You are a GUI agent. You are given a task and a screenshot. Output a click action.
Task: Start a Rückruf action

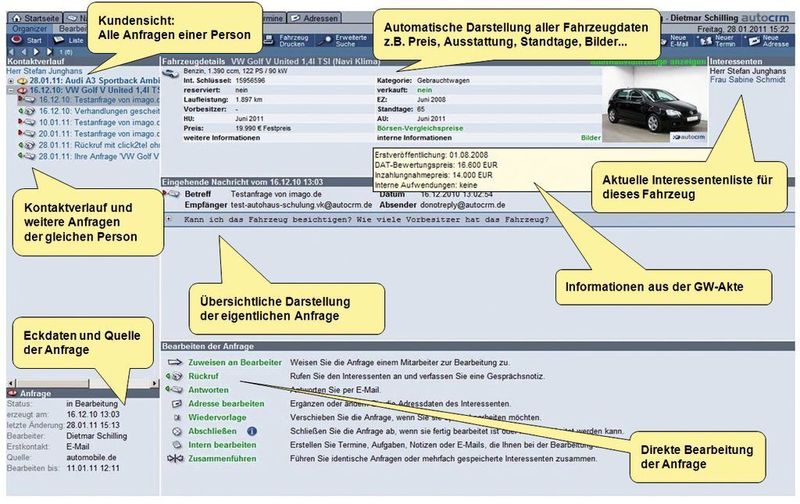coord(203,376)
